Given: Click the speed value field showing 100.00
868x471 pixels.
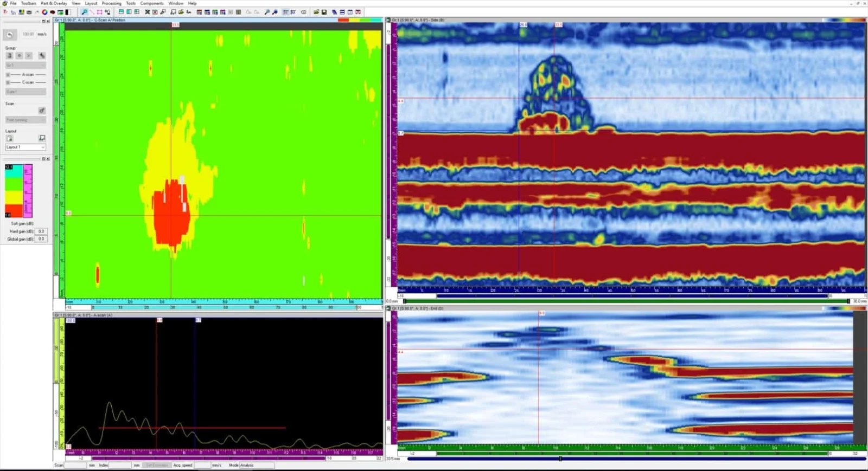Looking at the screenshot, I should (28, 34).
